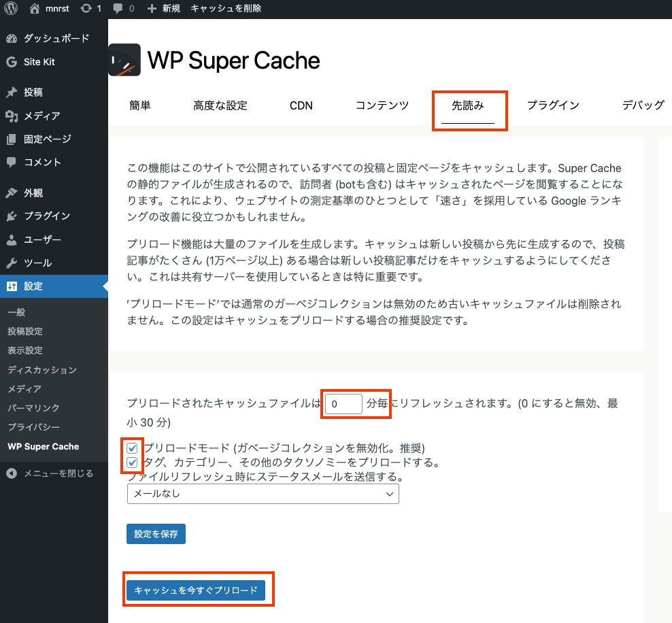Click キャッシュを削除 in the admin bar

click(x=226, y=9)
